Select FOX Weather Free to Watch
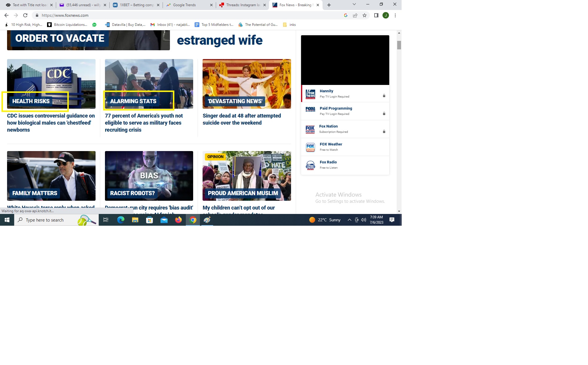588x365 pixels. point(345,147)
